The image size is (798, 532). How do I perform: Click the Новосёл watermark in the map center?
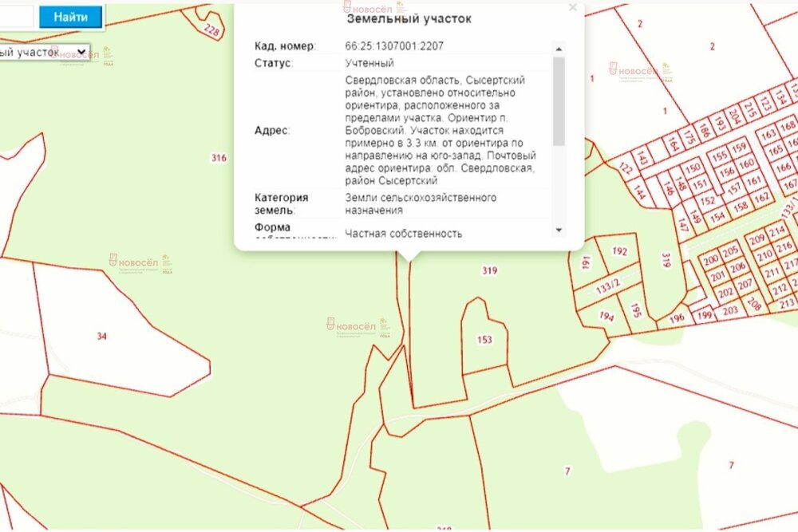click(x=354, y=327)
